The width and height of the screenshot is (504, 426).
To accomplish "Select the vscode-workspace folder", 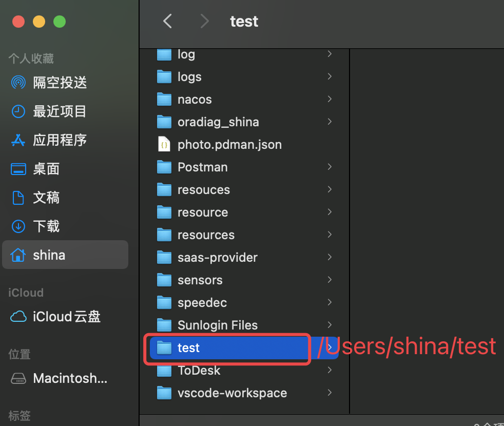I will click(244, 393).
